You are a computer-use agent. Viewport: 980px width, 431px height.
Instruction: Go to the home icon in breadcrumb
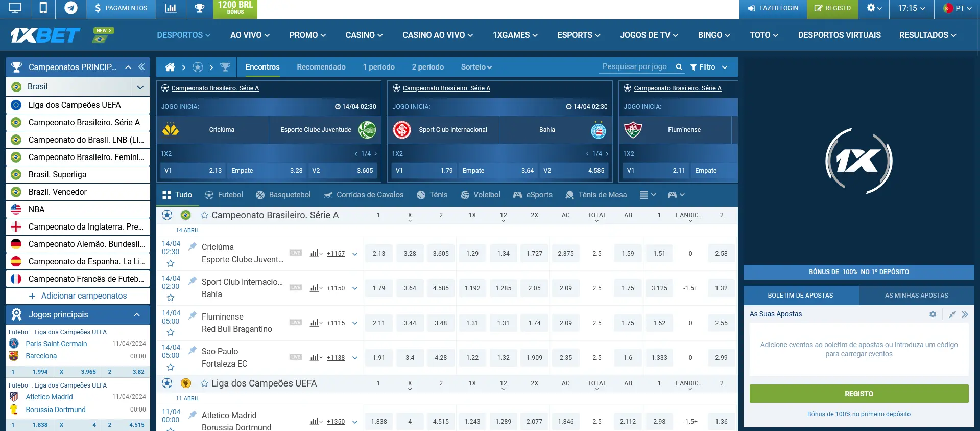[170, 67]
